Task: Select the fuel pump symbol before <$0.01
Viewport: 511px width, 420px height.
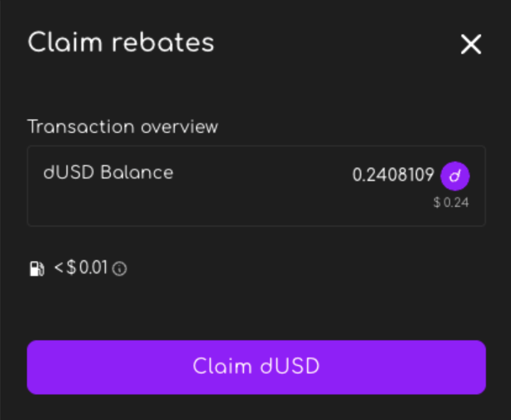Action: pos(37,269)
